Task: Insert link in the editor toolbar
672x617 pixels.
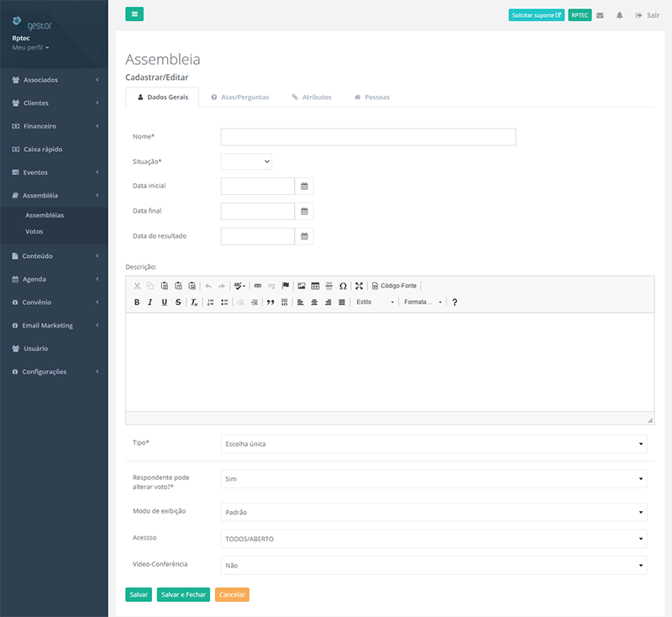Action: pos(258,286)
